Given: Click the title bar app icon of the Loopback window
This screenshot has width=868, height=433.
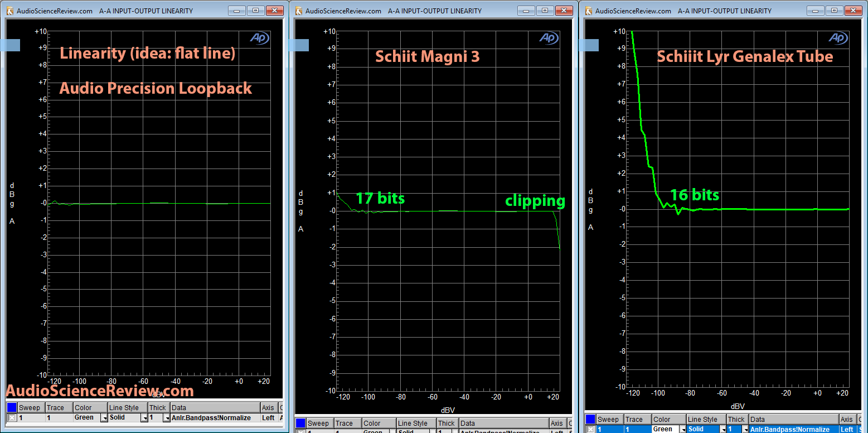Looking at the screenshot, I should pos(9,11).
